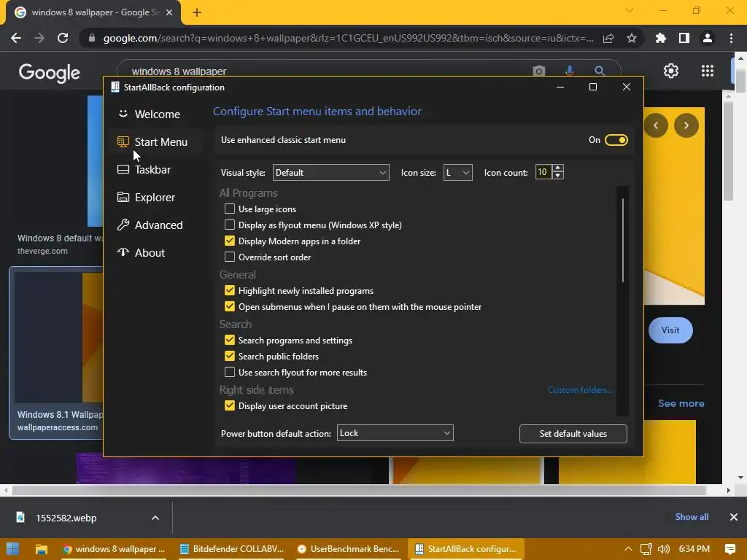Select the About sidebar icon
Image resolution: width=747 pixels, height=560 pixels.
[123, 252]
